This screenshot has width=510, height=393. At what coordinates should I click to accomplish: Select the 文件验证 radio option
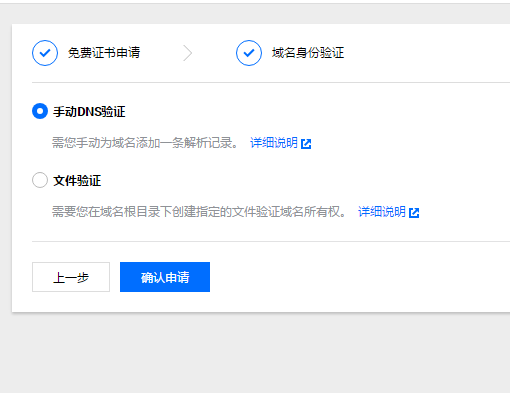(x=40, y=180)
